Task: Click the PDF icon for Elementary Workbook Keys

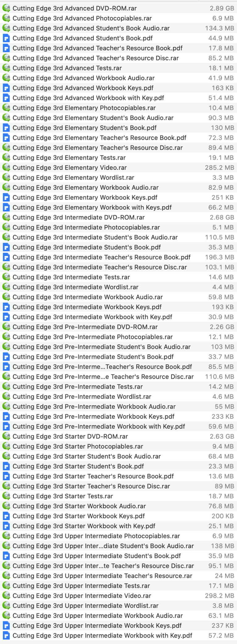Action: tap(6, 197)
